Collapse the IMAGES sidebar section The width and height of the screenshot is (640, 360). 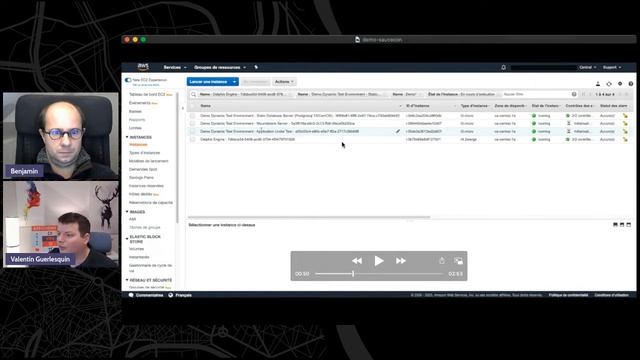point(127,212)
